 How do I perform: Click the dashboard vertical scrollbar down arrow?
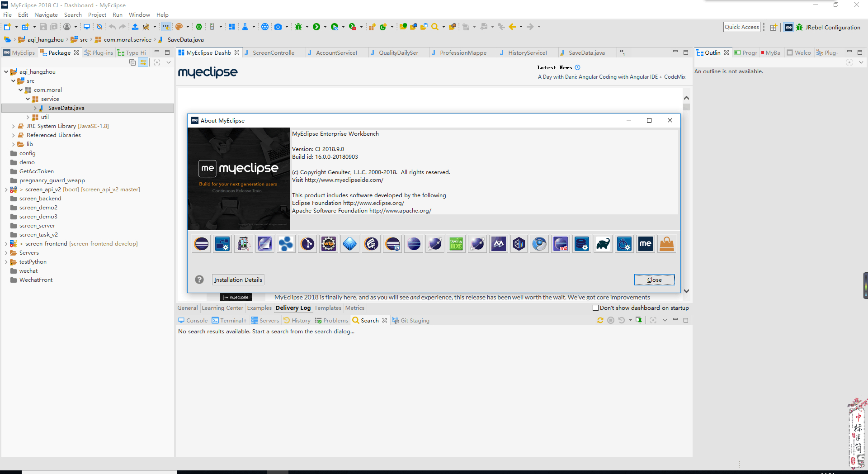coord(686,291)
